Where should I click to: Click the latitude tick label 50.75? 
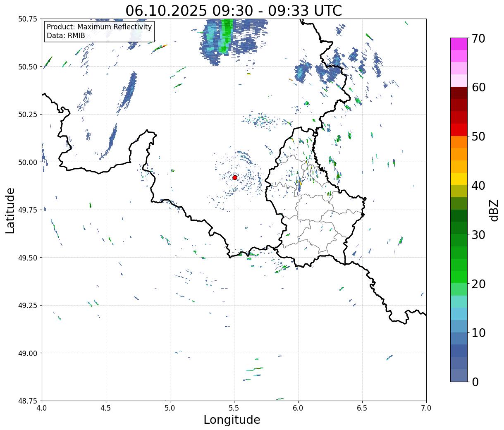pyautogui.click(x=28, y=19)
